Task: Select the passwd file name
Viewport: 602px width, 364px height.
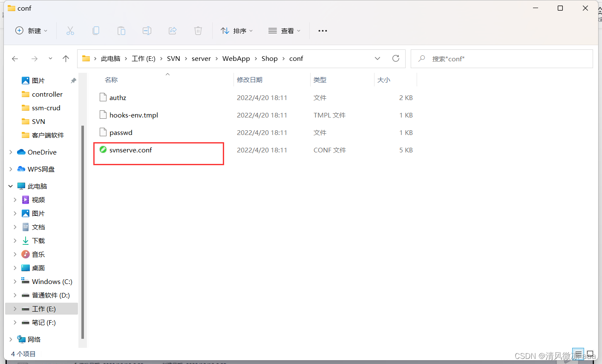Action: tap(121, 132)
